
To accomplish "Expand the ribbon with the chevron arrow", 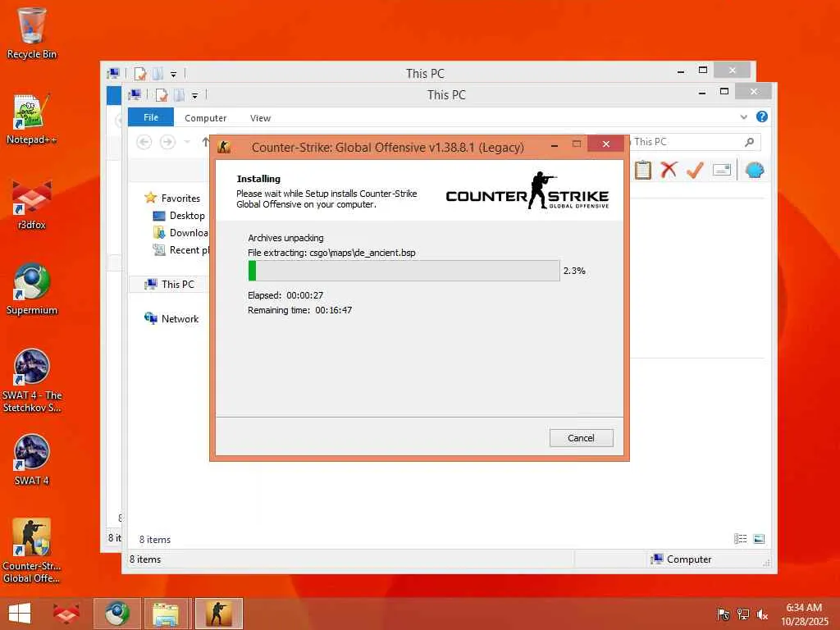I will tap(743, 116).
